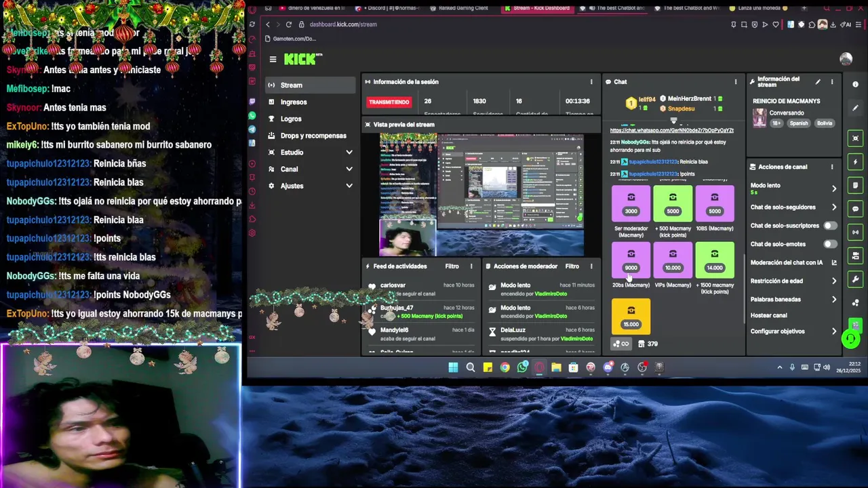Open Restricción de edad settings
This screenshot has height=488, width=868.
(794, 281)
